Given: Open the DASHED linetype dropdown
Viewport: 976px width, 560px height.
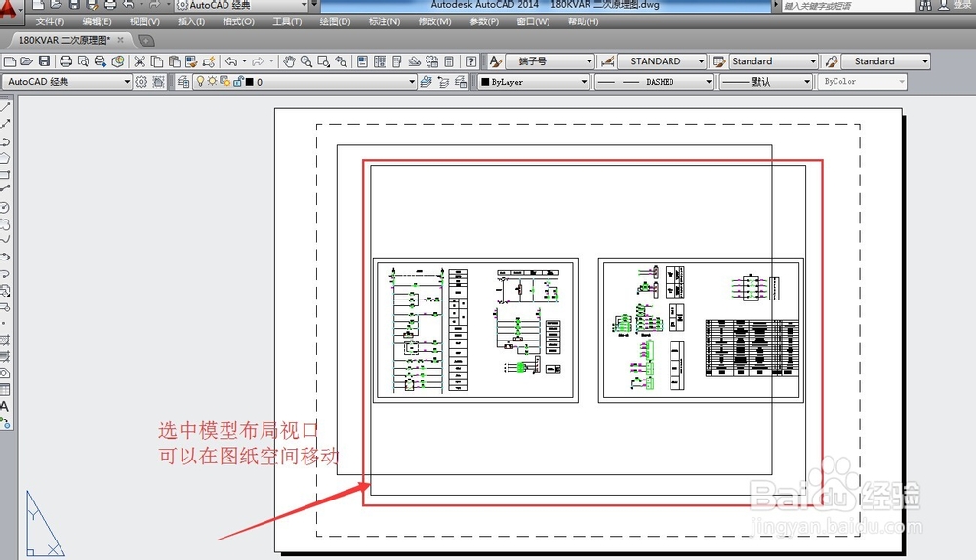Looking at the screenshot, I should pyautogui.click(x=654, y=82).
